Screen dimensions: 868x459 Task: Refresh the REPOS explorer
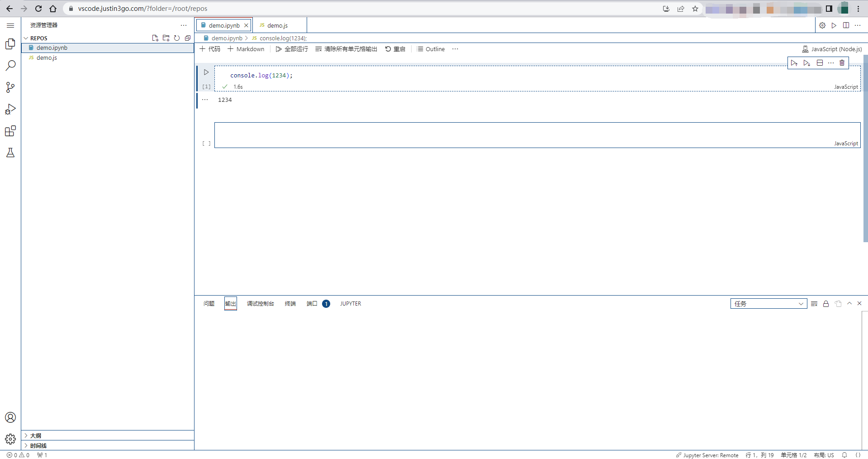tap(177, 38)
